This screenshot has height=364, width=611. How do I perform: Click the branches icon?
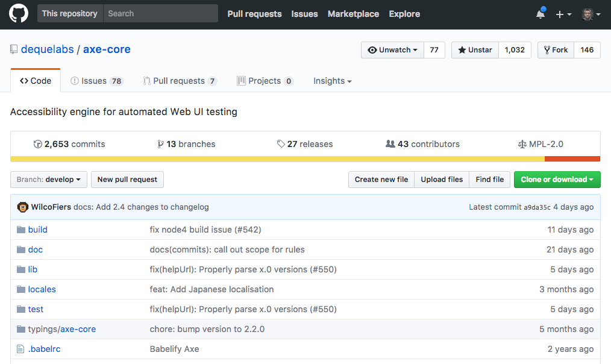[x=160, y=144]
